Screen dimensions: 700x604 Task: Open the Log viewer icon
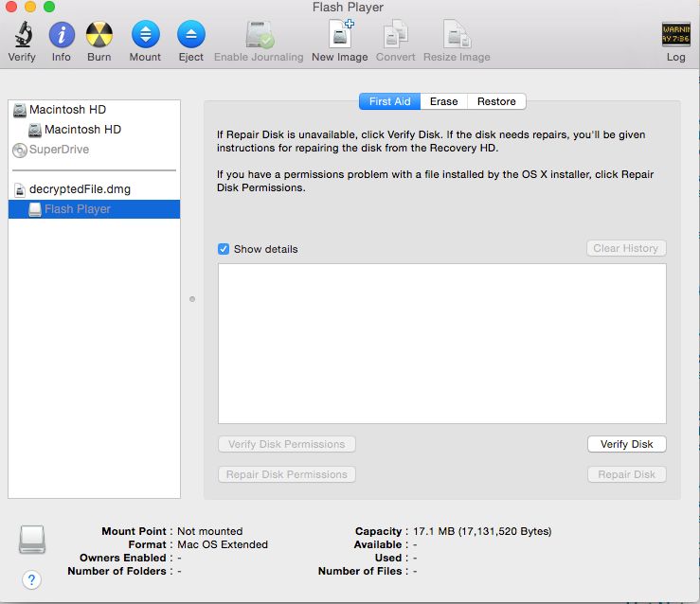(676, 34)
